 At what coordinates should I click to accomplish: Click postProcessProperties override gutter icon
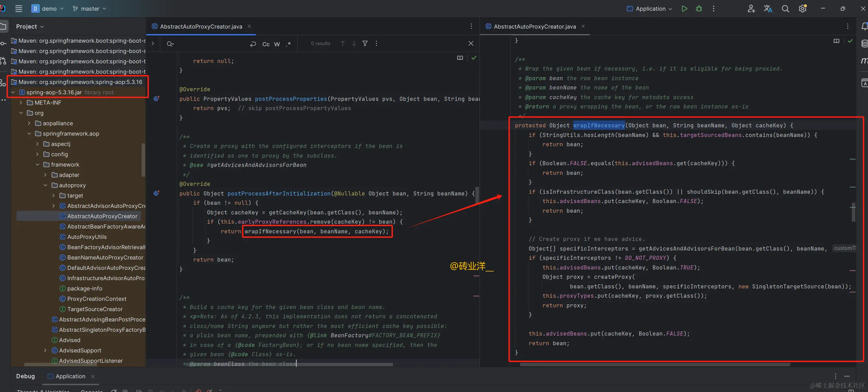pos(156,99)
